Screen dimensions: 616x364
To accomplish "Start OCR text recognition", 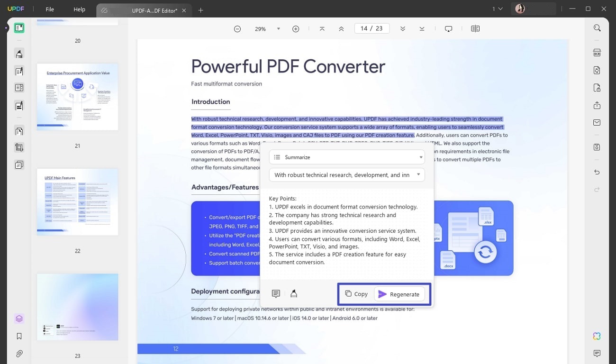I will pos(597,53).
